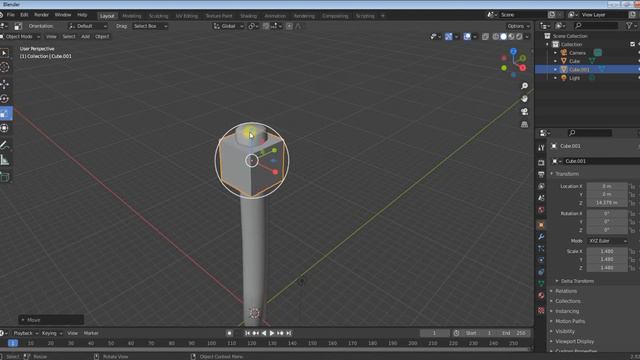Expand the Cube item in outliner
The width and height of the screenshot is (640, 360).
click(555, 61)
